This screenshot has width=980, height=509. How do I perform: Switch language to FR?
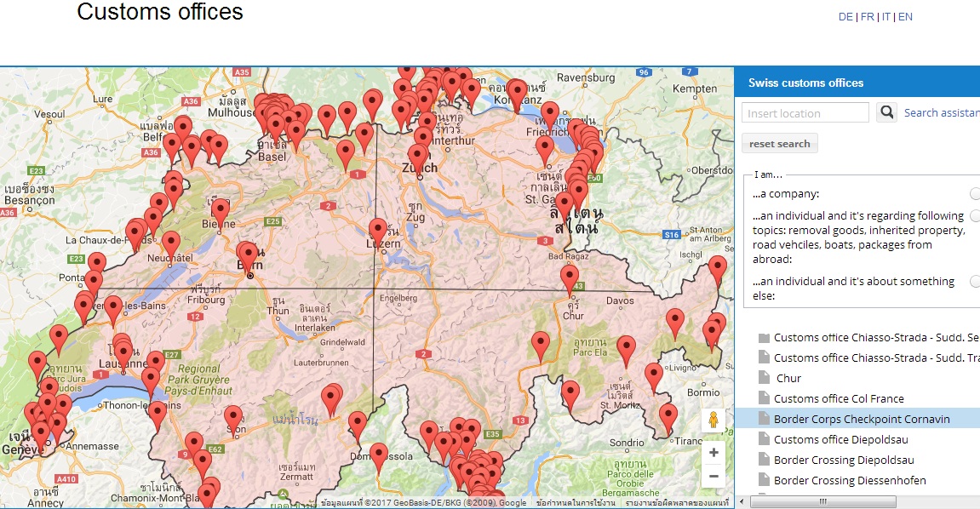pos(868,17)
